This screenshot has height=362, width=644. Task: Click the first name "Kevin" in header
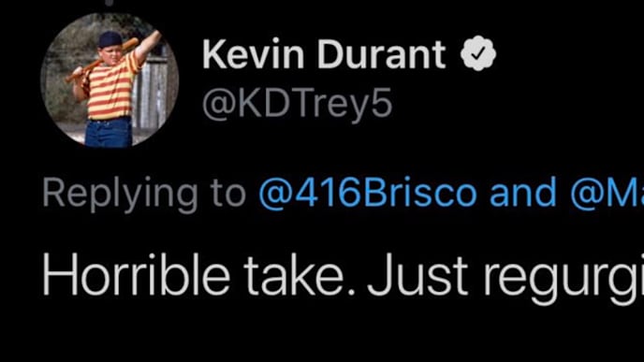253,54
